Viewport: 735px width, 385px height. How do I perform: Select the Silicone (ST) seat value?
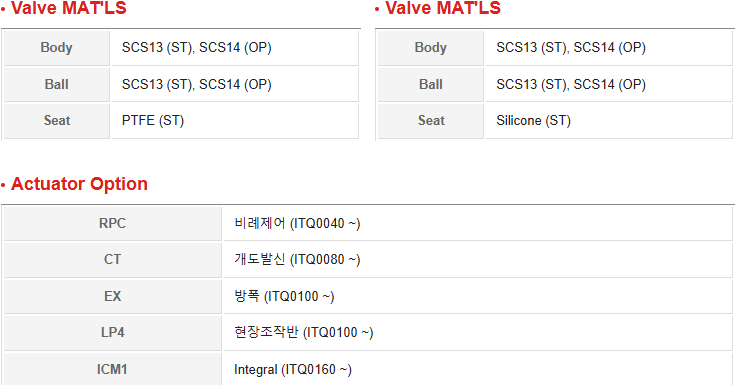pos(533,121)
